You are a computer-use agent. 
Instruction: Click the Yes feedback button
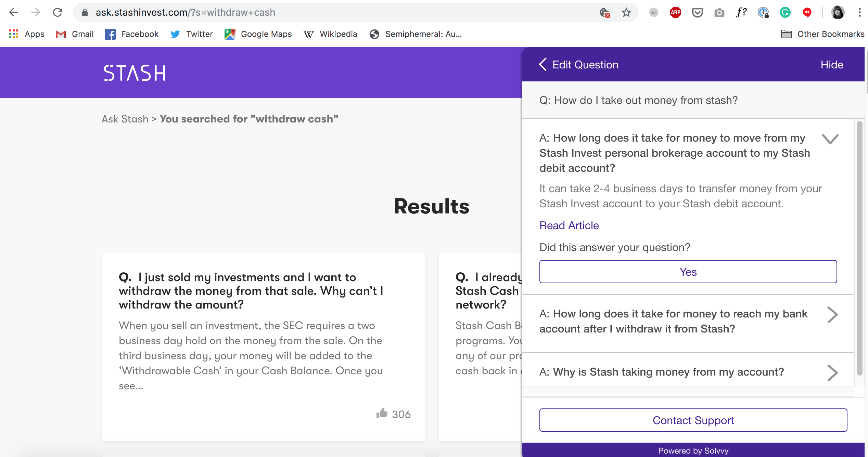point(688,272)
